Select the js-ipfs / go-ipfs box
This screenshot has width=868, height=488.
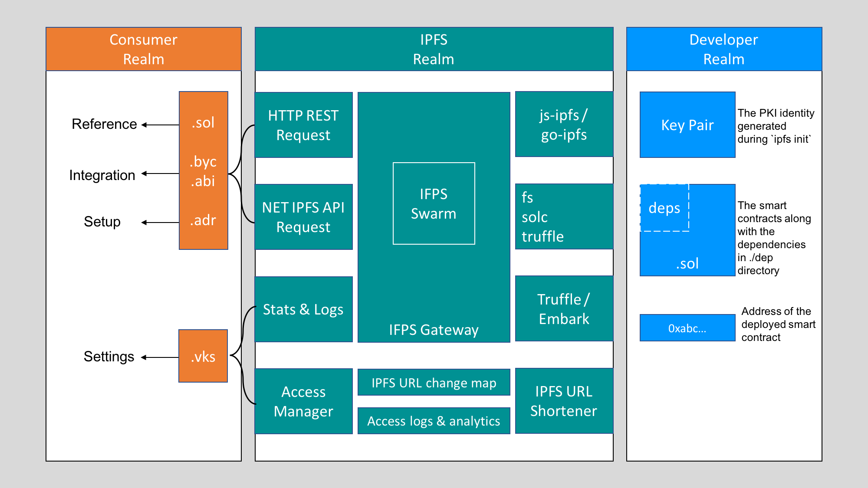point(564,124)
